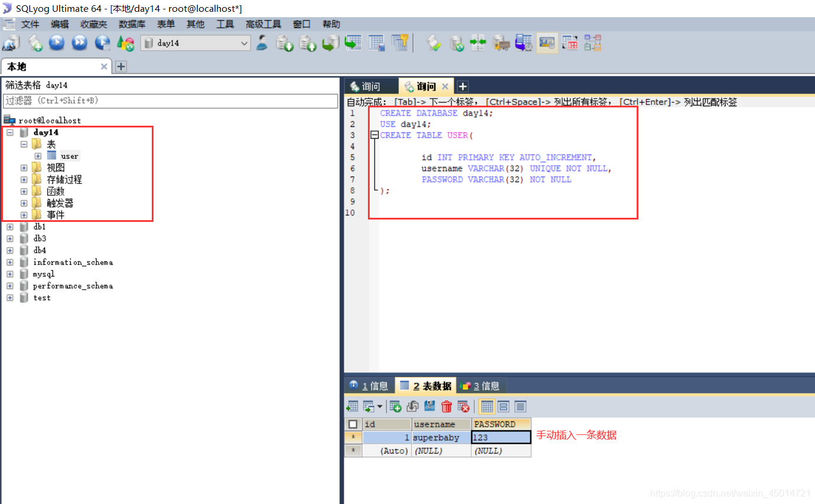Click the new connection toolbar icon
The height and width of the screenshot is (504, 815).
pyautogui.click(x=11, y=42)
